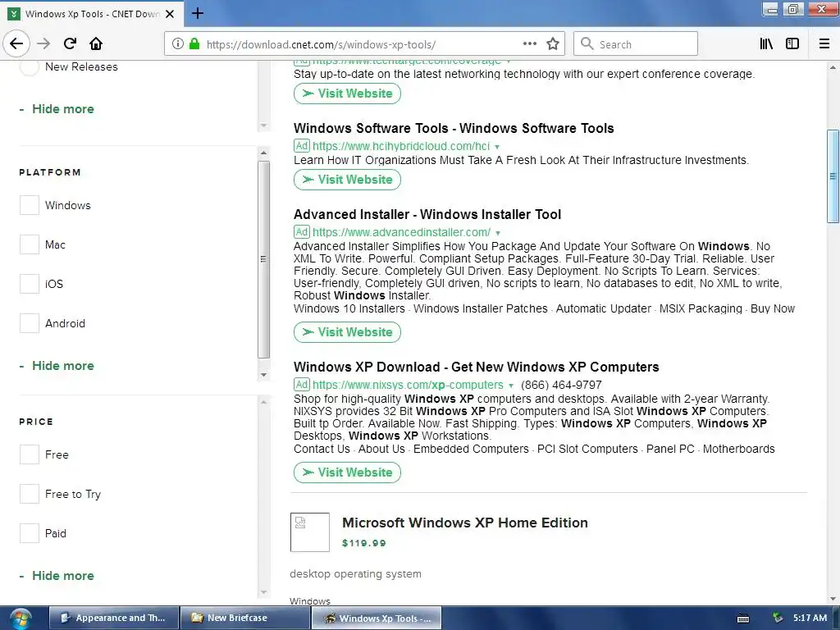Screen dimensions: 840x630
Task: Open Motherboards sitelink in nixsys ad
Action: (x=739, y=449)
